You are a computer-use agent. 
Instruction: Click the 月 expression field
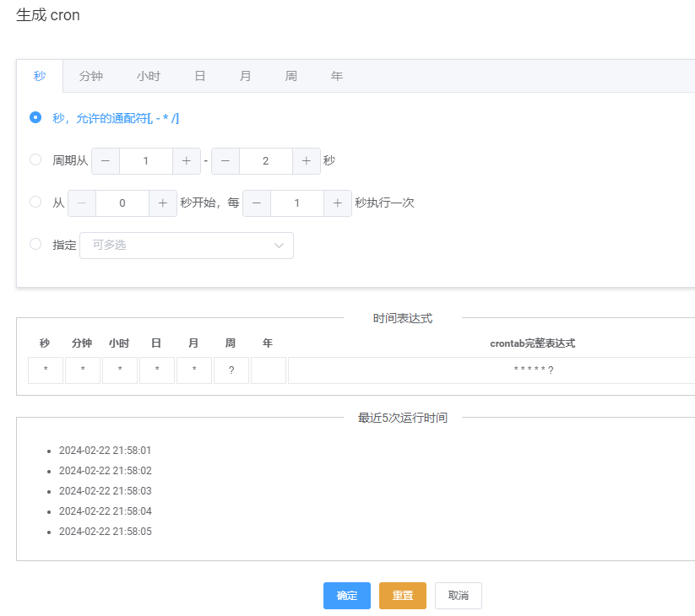(194, 370)
